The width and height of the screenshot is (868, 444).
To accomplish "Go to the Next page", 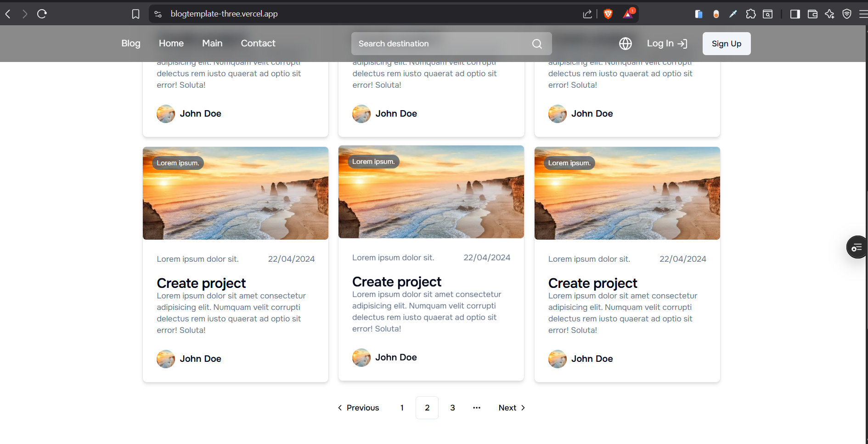I will pos(512,408).
